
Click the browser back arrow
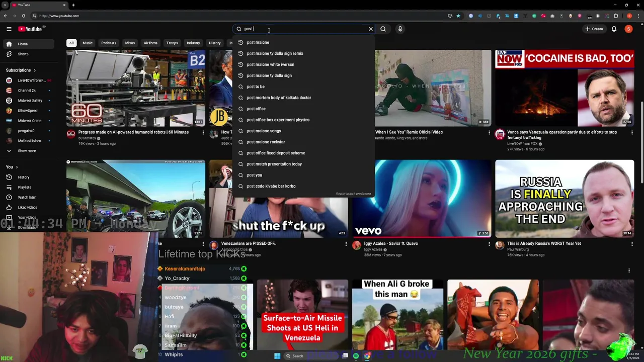point(6,16)
